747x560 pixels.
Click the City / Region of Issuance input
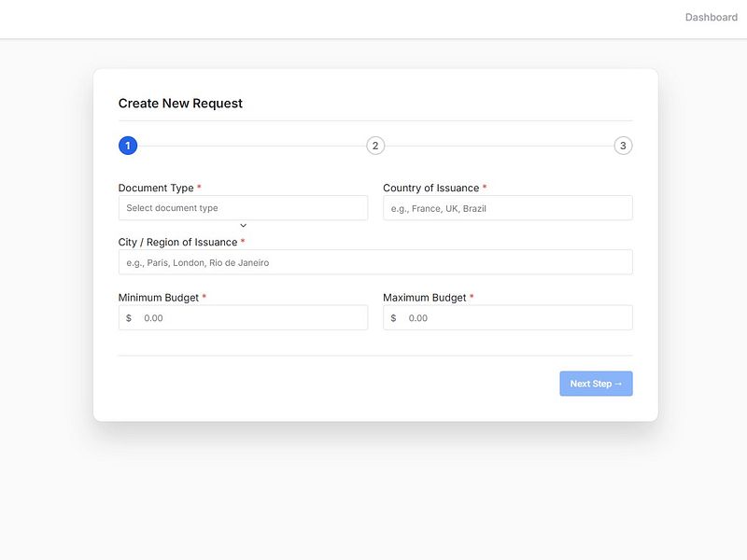point(375,262)
